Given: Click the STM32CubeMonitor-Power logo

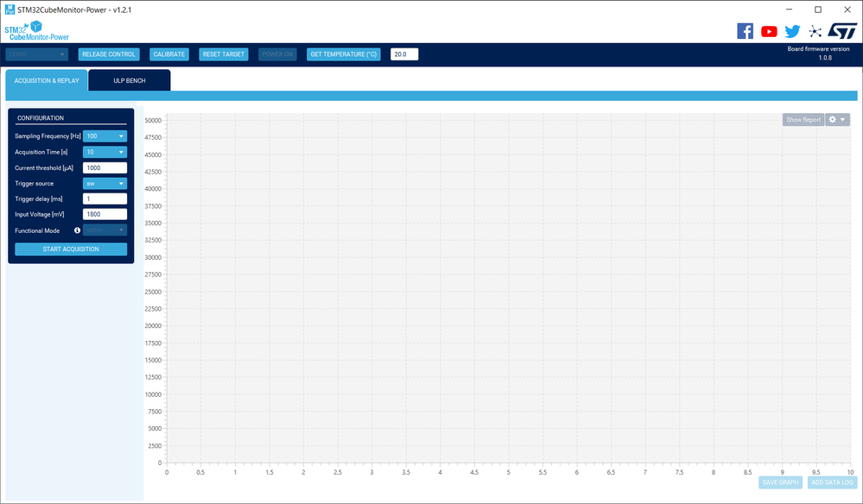Looking at the screenshot, I should pos(37,31).
